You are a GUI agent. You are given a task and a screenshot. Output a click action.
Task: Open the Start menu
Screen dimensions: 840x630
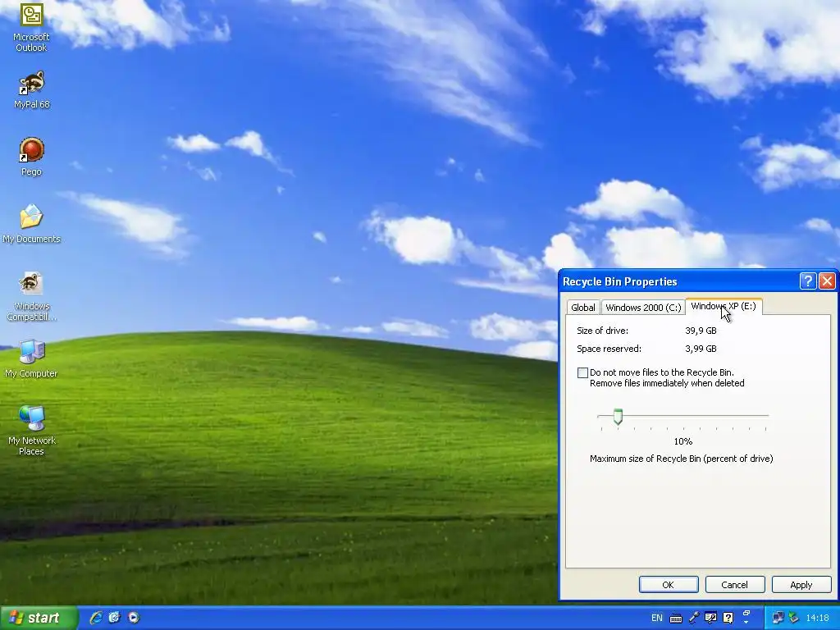pos(39,618)
